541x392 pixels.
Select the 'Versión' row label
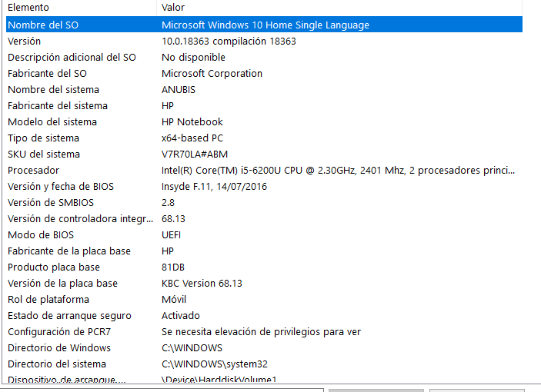click(24, 42)
